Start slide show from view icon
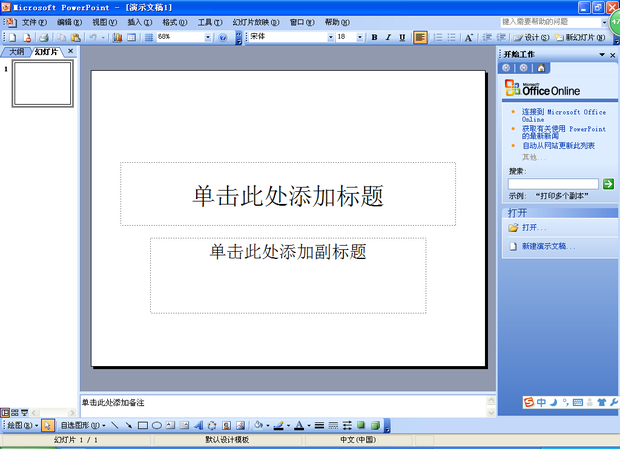This screenshot has width=620, height=449. pos(25,413)
